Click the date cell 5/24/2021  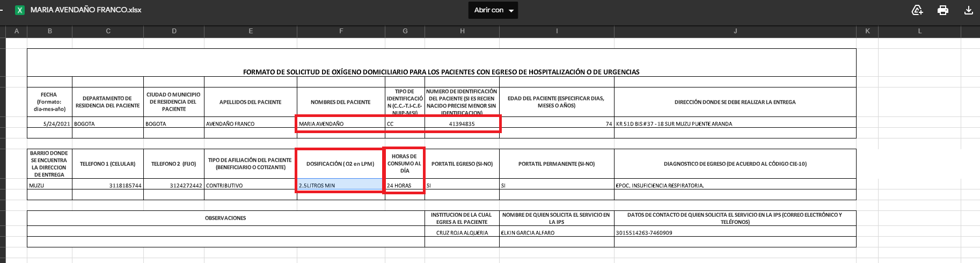tap(50, 123)
